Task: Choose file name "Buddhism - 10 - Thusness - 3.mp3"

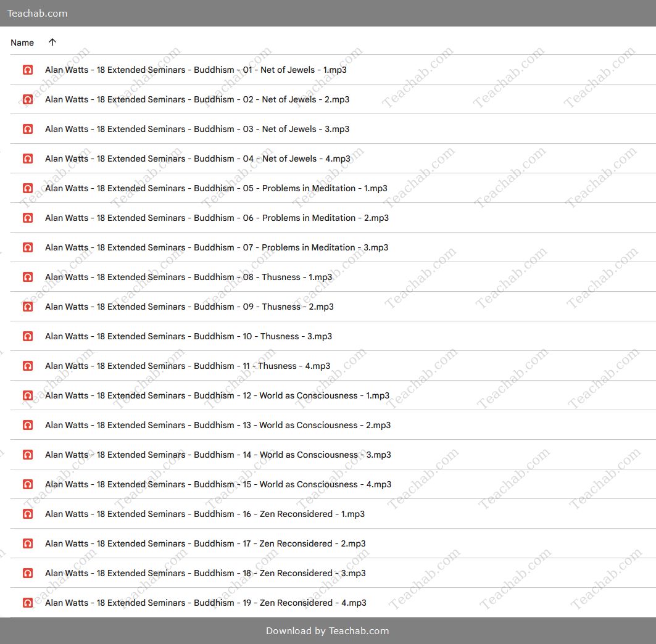Action: [x=189, y=337]
